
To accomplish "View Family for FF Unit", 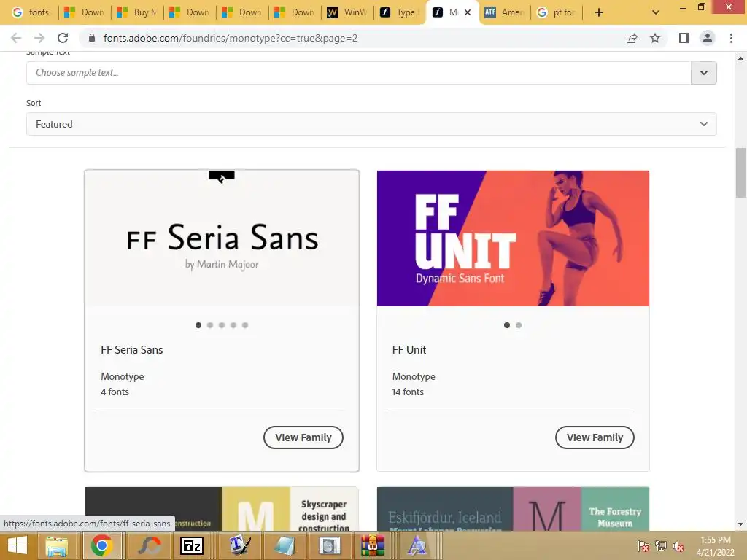I will pos(595,437).
